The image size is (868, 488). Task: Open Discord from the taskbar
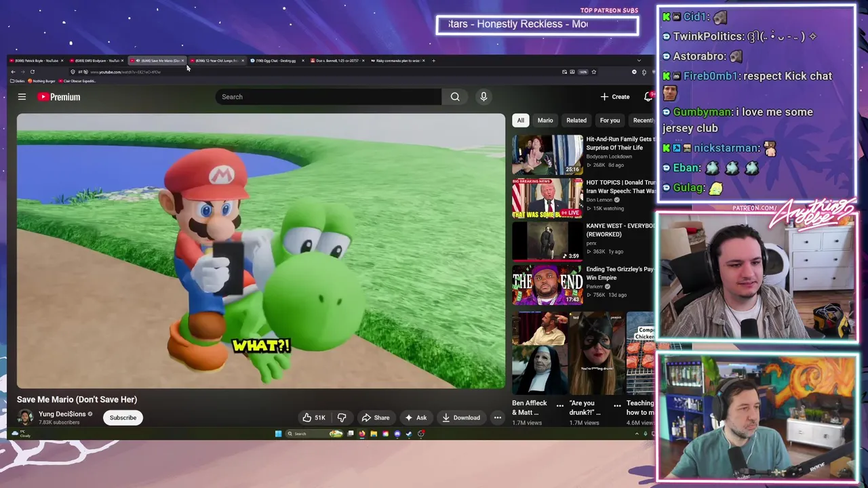click(397, 434)
